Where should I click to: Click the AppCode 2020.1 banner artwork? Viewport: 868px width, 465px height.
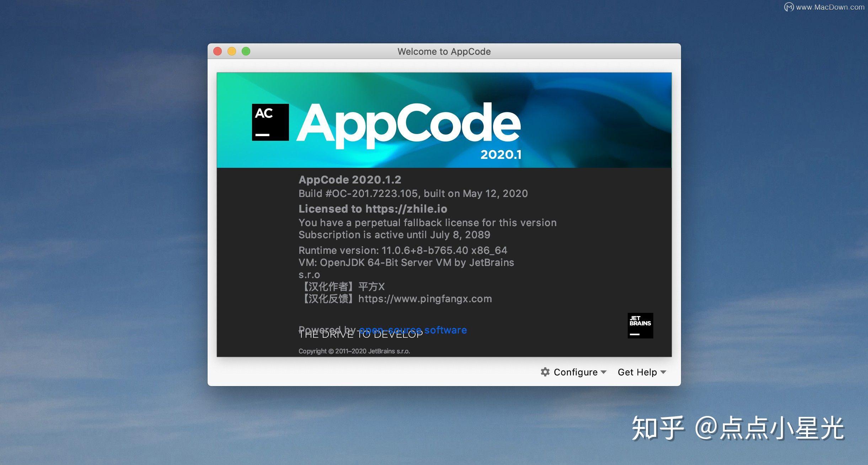444,121
